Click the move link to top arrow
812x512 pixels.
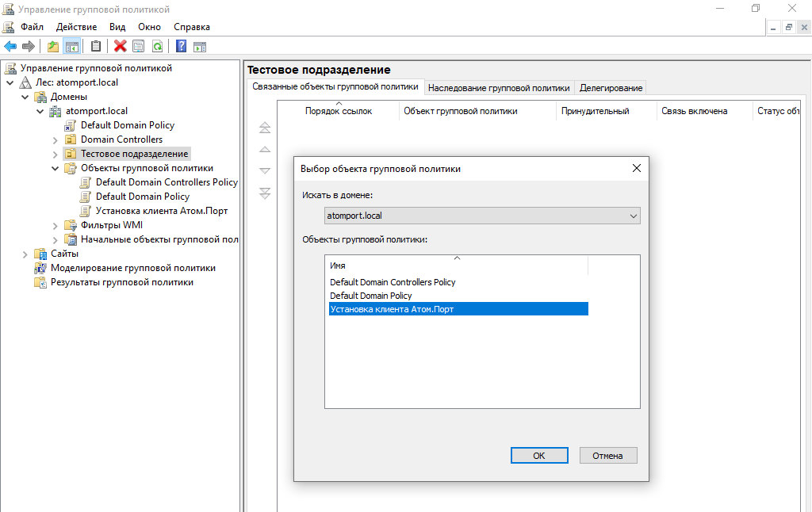pos(265,128)
